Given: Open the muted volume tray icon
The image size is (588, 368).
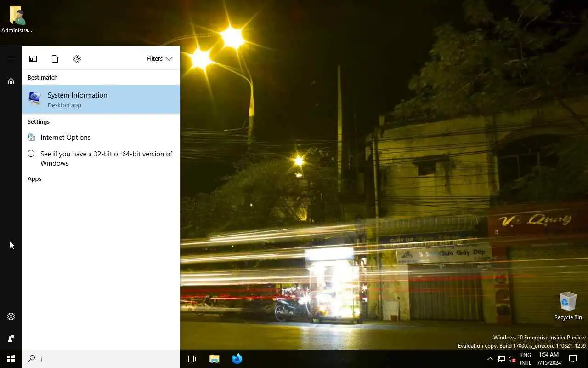Looking at the screenshot, I should (x=512, y=359).
